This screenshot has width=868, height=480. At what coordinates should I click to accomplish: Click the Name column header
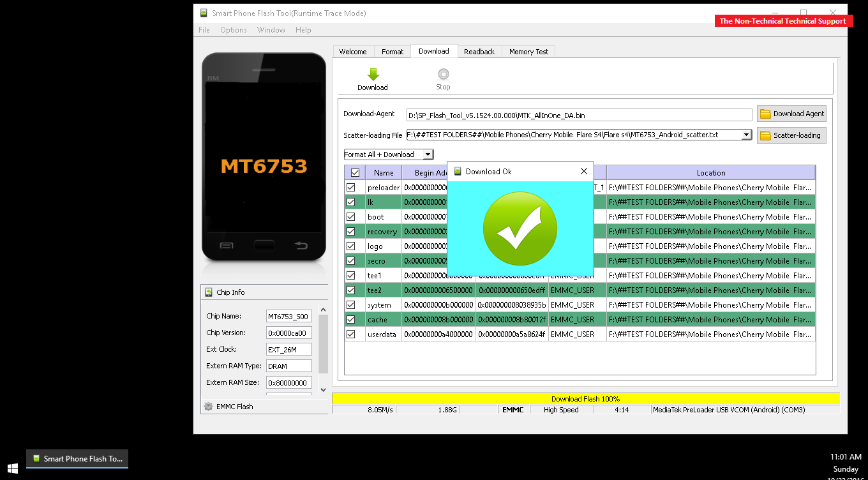(x=384, y=172)
